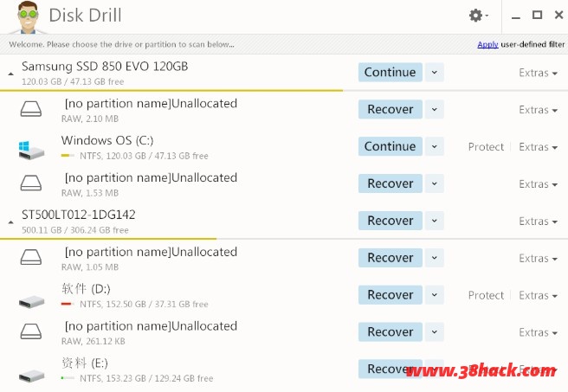Click '120.03 GB / 47.13 GB free' text
Screen dimensions: 568x392
tap(73, 82)
